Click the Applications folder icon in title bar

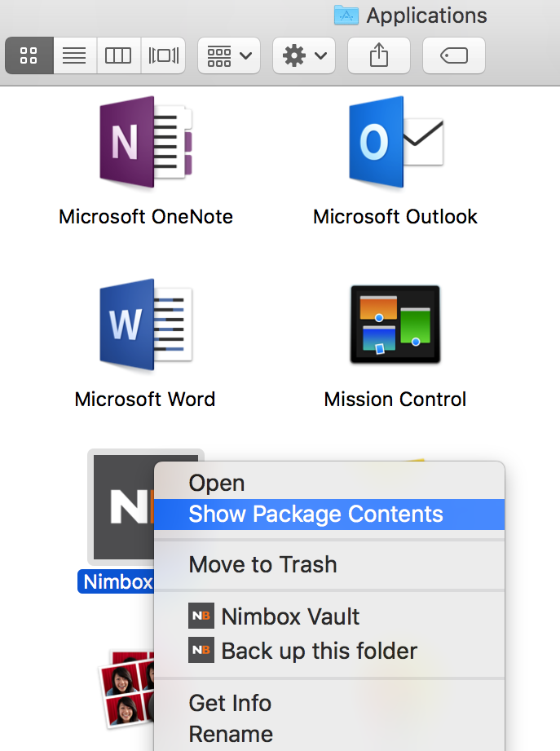pyautogui.click(x=346, y=15)
